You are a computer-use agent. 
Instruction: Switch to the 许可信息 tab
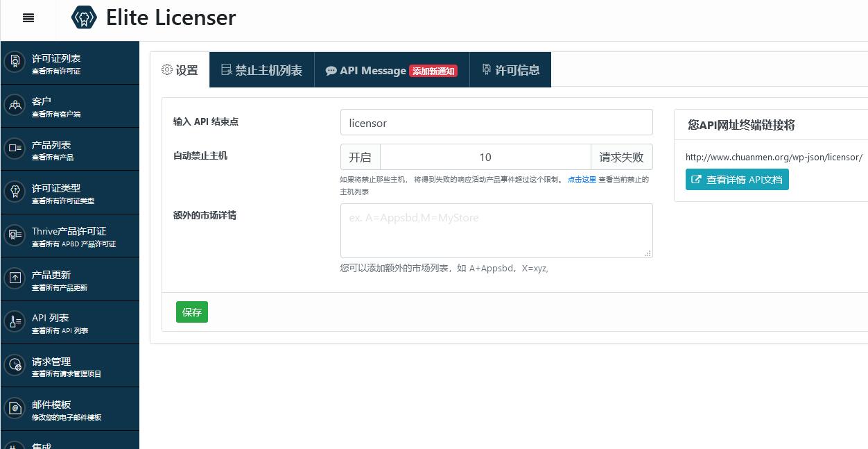pos(510,69)
